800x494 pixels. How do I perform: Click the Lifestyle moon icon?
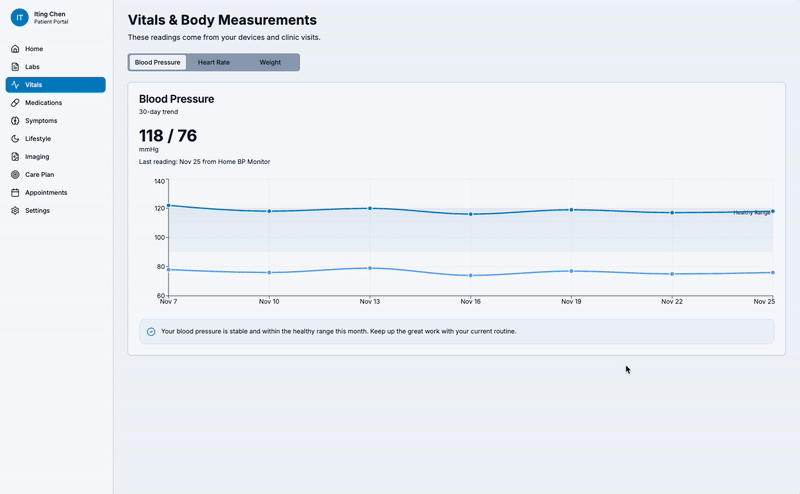tap(15, 139)
